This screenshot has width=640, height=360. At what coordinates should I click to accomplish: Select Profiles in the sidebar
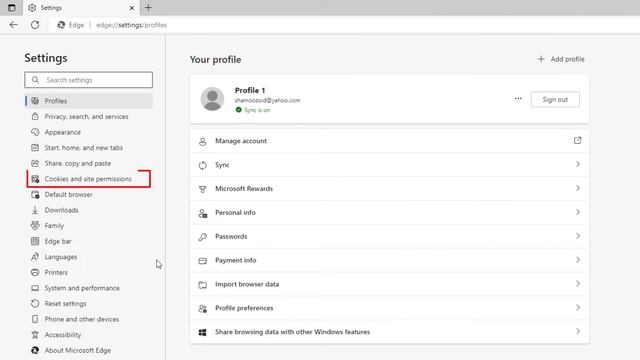tap(89, 101)
